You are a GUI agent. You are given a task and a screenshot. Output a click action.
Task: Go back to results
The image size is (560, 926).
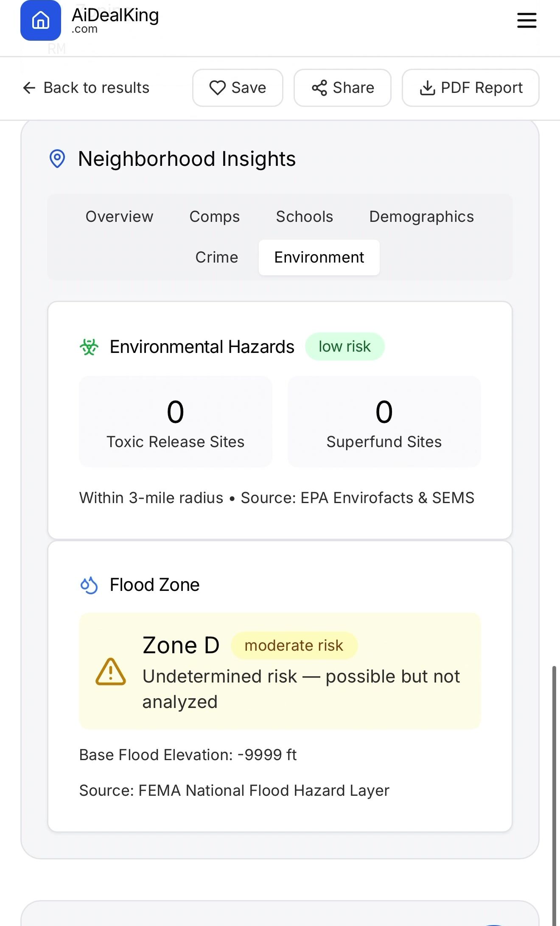(x=96, y=88)
